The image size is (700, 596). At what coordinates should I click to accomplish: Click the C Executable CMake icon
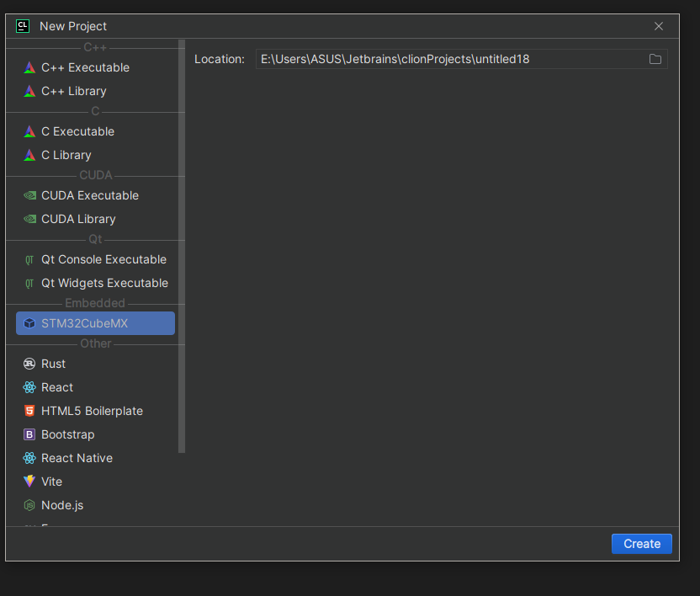(x=29, y=131)
